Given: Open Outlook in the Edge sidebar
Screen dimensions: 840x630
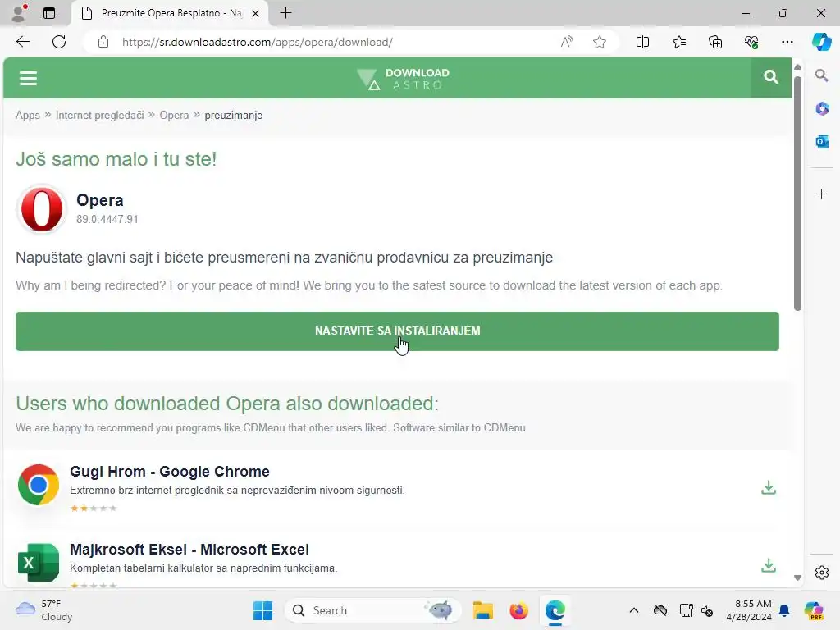Looking at the screenshot, I should [822, 141].
